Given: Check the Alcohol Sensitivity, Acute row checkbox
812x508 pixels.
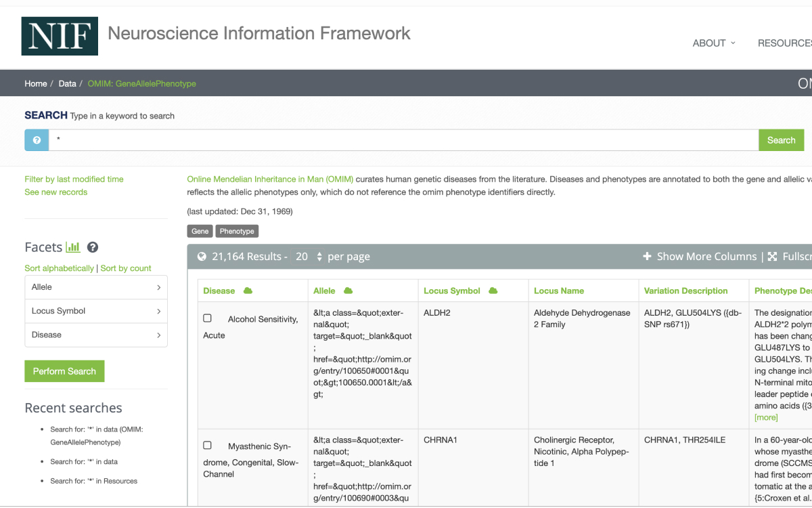Looking at the screenshot, I should [x=208, y=318].
